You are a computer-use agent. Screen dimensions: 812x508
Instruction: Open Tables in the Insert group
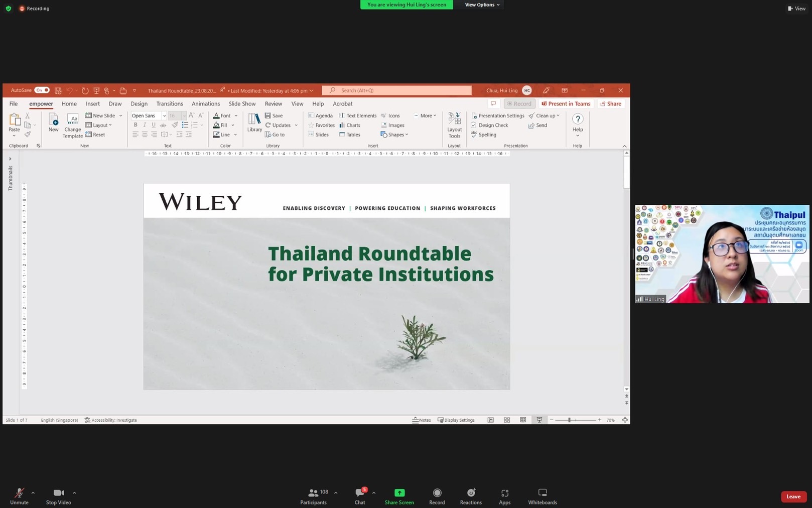(350, 135)
